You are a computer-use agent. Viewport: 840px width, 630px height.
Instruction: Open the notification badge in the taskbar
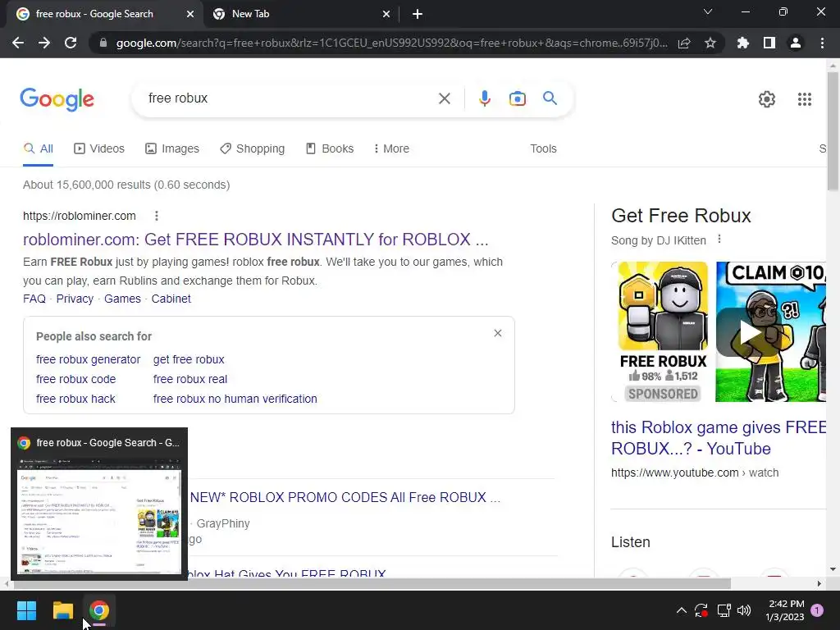click(817, 610)
